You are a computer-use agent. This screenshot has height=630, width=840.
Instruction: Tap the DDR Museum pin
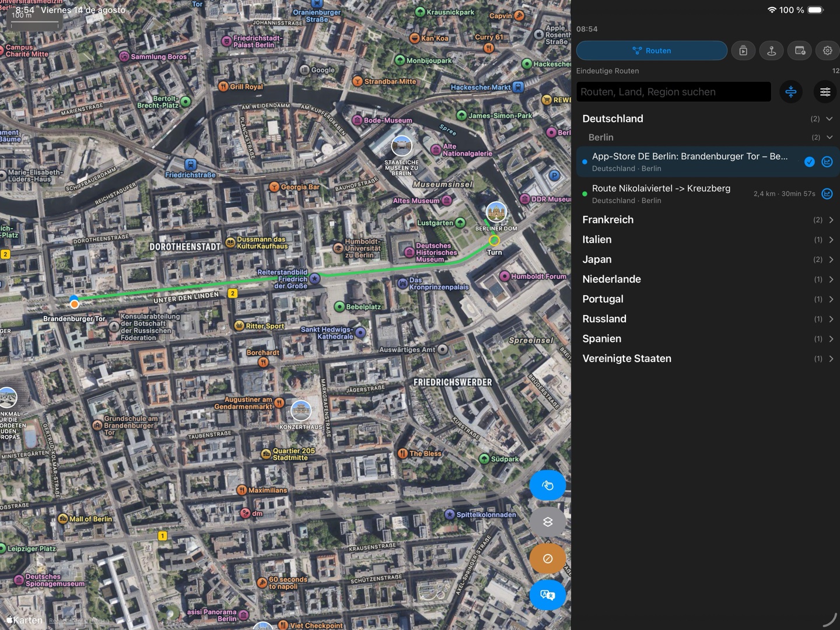(x=524, y=199)
